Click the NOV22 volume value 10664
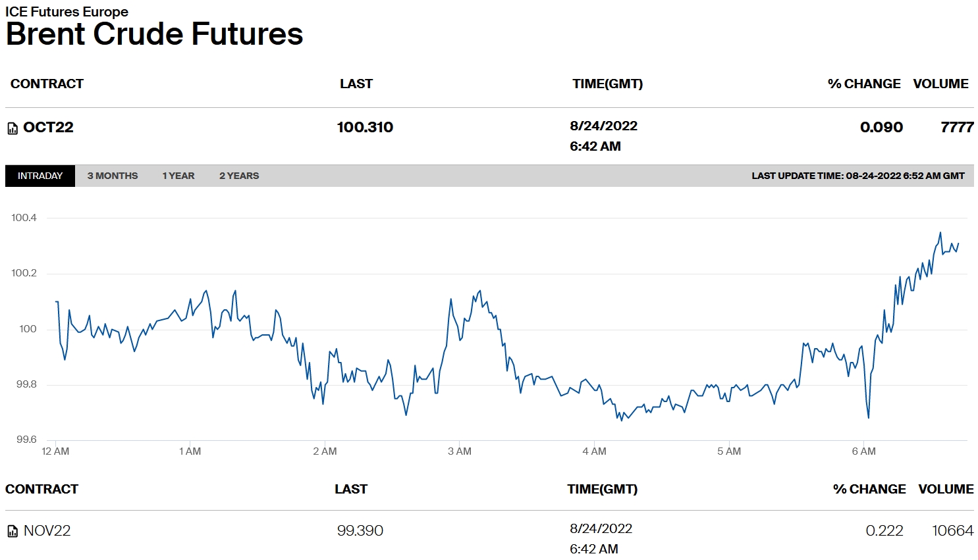 click(952, 530)
